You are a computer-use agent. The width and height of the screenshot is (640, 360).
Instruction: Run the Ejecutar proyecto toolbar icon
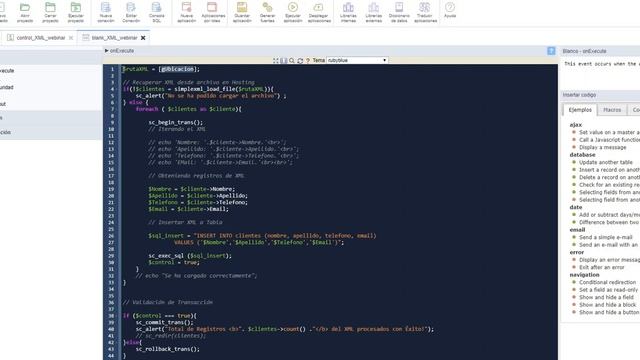click(76, 12)
